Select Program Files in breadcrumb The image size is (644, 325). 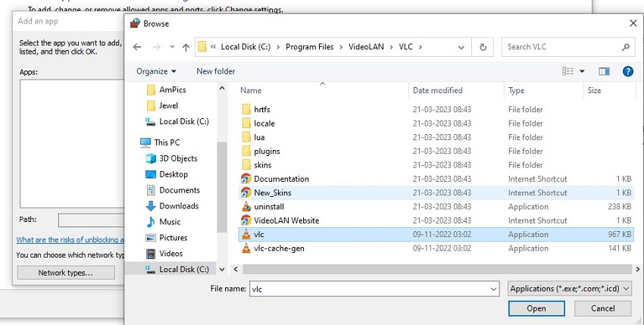point(310,47)
